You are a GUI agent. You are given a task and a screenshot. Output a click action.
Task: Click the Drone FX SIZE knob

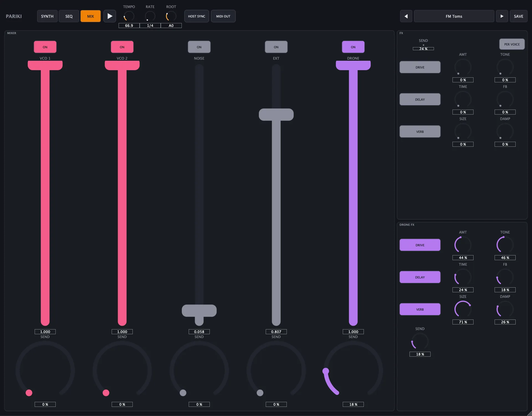(x=463, y=309)
